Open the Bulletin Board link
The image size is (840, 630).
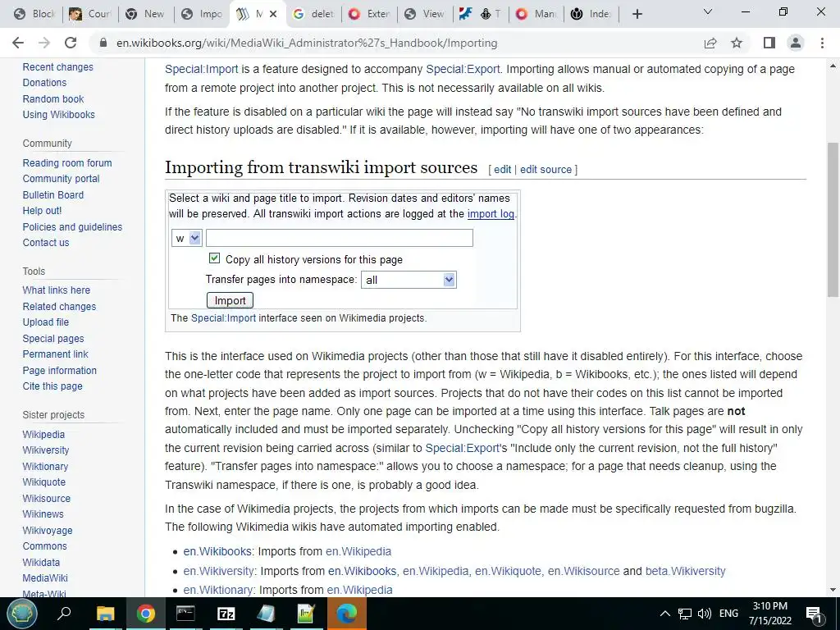coord(53,195)
